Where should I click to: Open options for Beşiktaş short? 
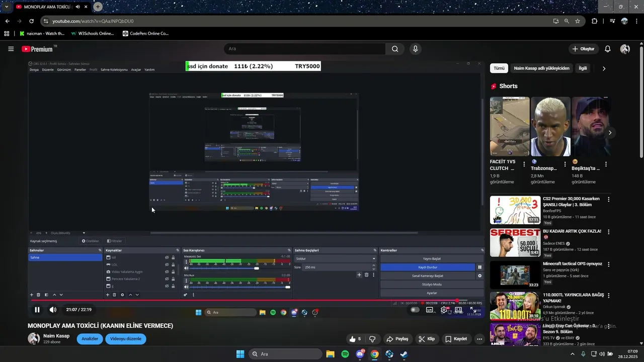click(606, 164)
